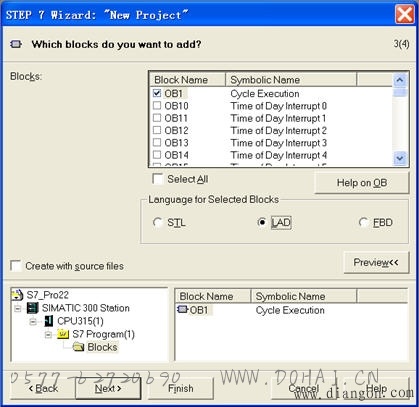The width and height of the screenshot is (419, 407).
Task: Collapse the SIMATIC 300 Station node
Action: (17, 308)
